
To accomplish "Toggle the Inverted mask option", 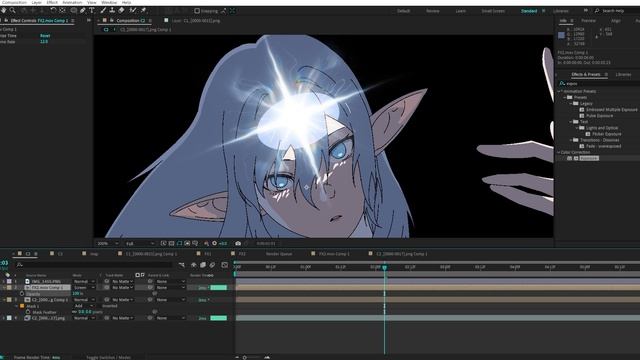I will coord(109,306).
